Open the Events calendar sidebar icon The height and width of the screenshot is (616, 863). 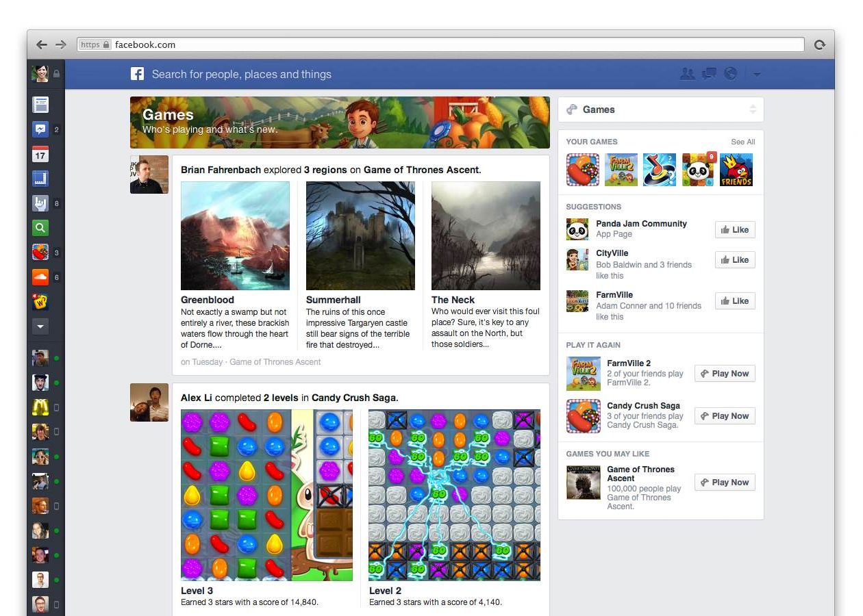click(42, 154)
